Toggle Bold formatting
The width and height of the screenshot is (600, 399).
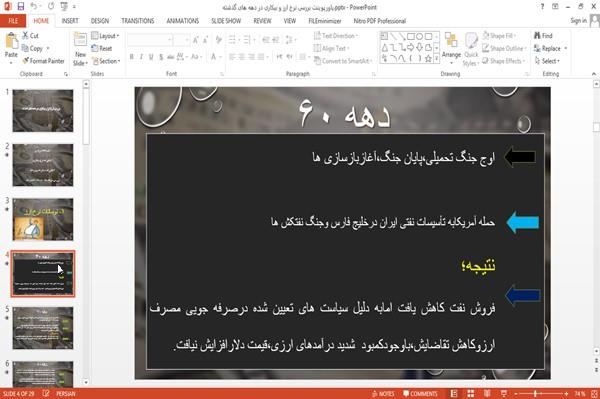(x=132, y=57)
